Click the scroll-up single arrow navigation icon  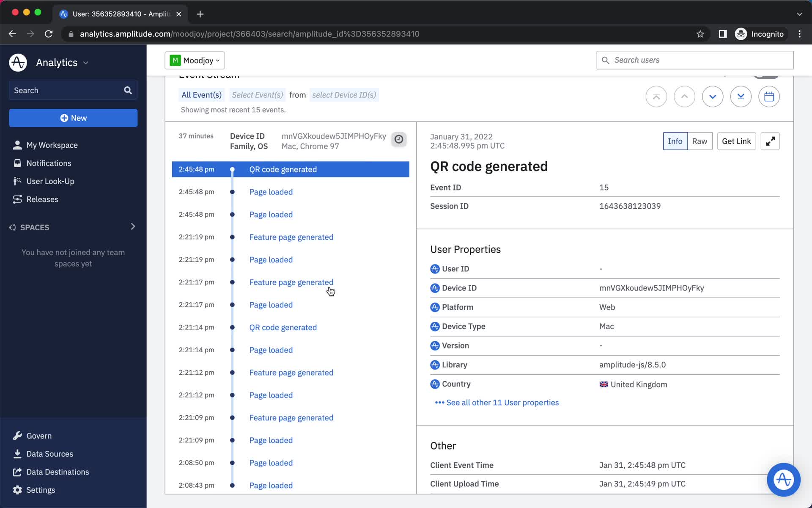click(x=684, y=97)
